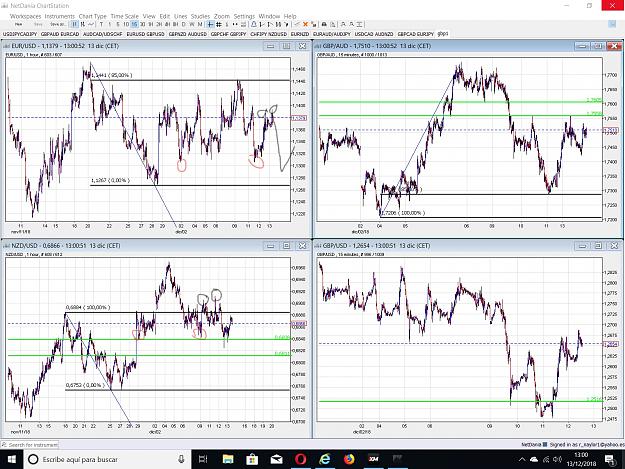This screenshot has width=625, height=469.
Task: Open the Instruments menu
Action: click(60, 16)
